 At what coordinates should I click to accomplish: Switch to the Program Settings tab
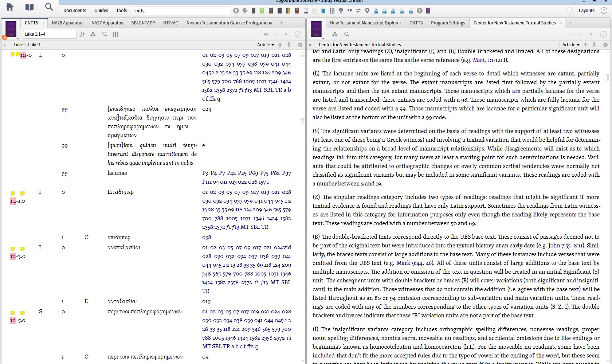click(x=448, y=23)
